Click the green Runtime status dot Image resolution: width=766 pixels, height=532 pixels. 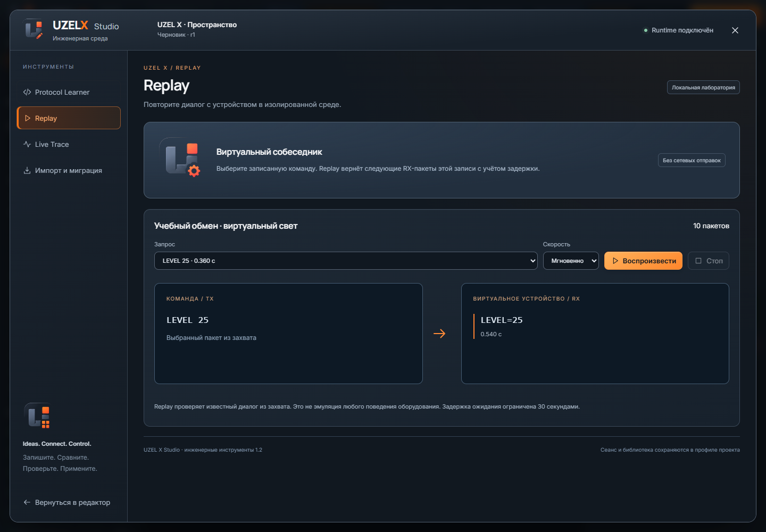tap(646, 30)
